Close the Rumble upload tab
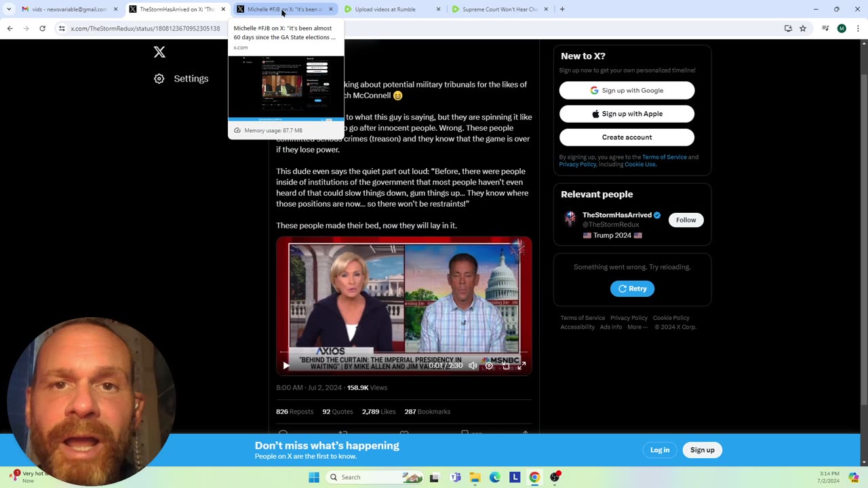The height and width of the screenshot is (488, 868). [x=438, y=9]
